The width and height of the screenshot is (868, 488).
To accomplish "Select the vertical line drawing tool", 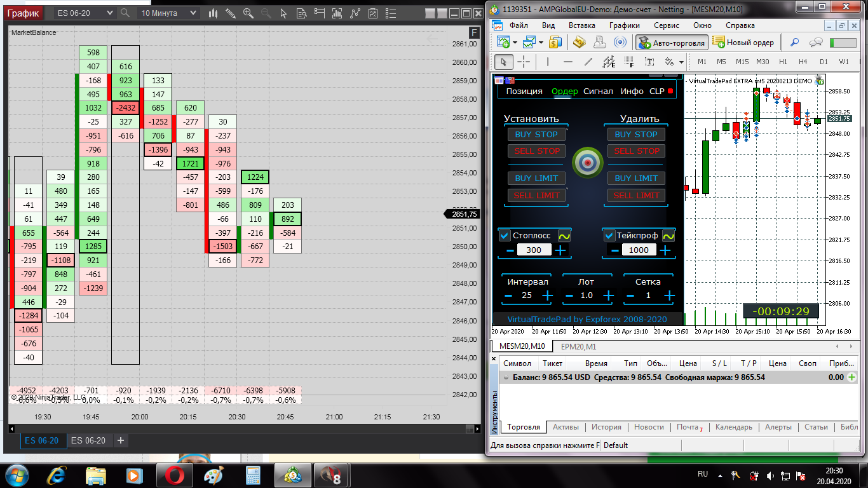I will click(547, 62).
